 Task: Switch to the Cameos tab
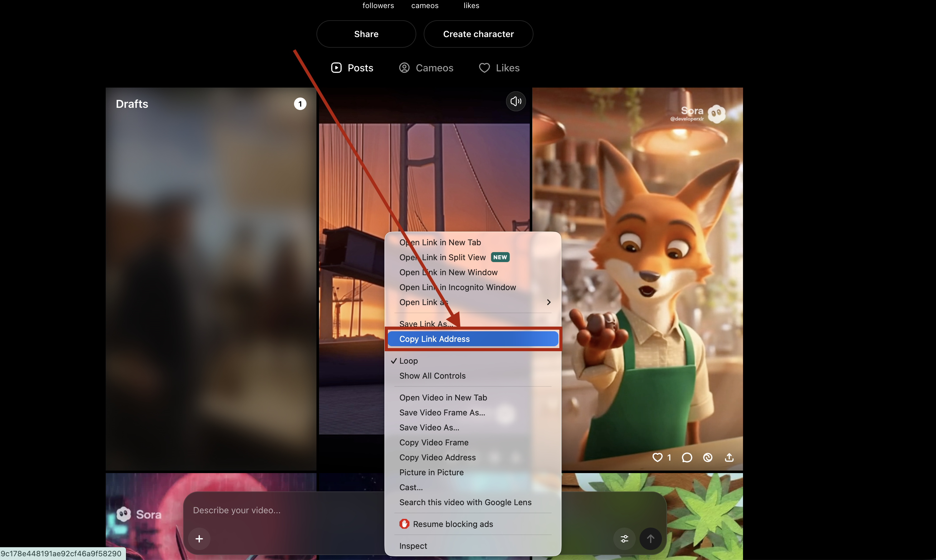tap(426, 68)
